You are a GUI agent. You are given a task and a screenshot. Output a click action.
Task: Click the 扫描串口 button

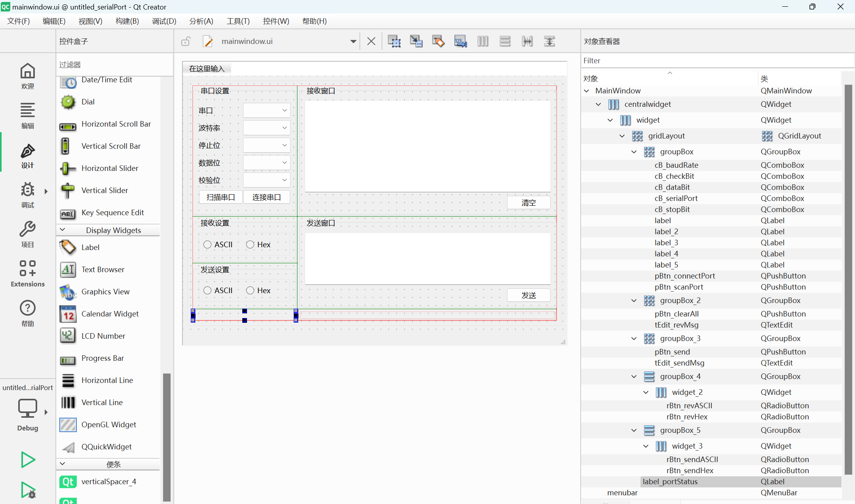220,197
